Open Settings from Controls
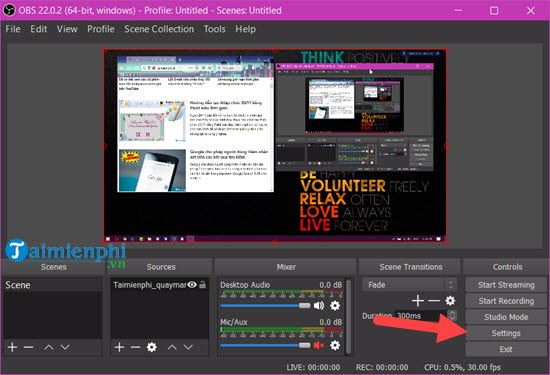 click(x=506, y=333)
